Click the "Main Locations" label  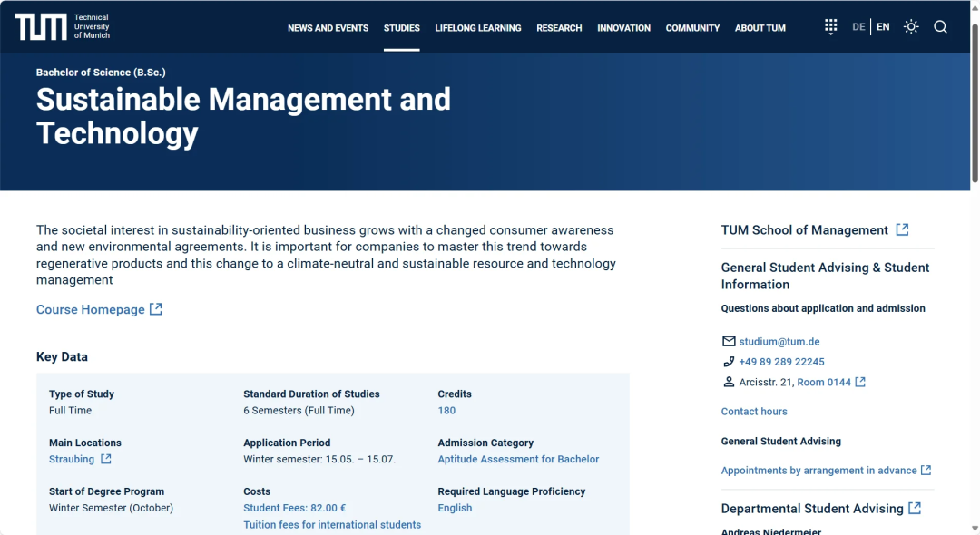tap(85, 443)
